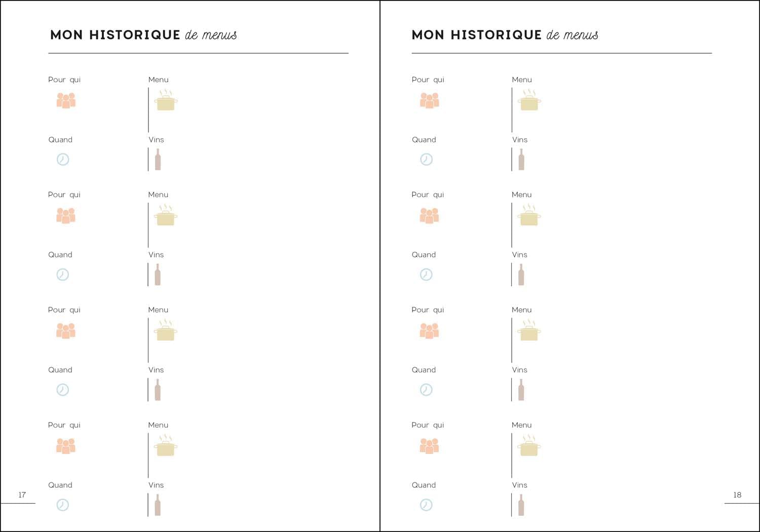The height and width of the screenshot is (532, 760).
Task: Click the last wine bottle icon on page 17
Action: [158, 505]
